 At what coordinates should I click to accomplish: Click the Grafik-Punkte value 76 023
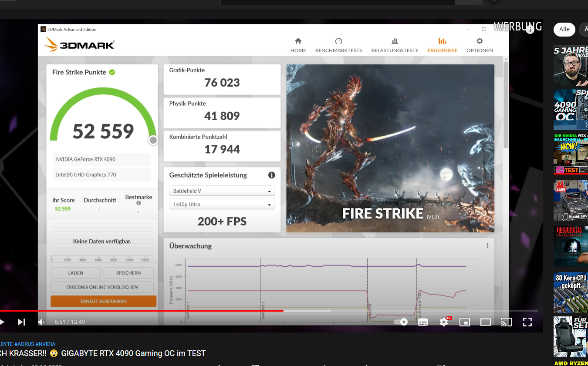[222, 83]
